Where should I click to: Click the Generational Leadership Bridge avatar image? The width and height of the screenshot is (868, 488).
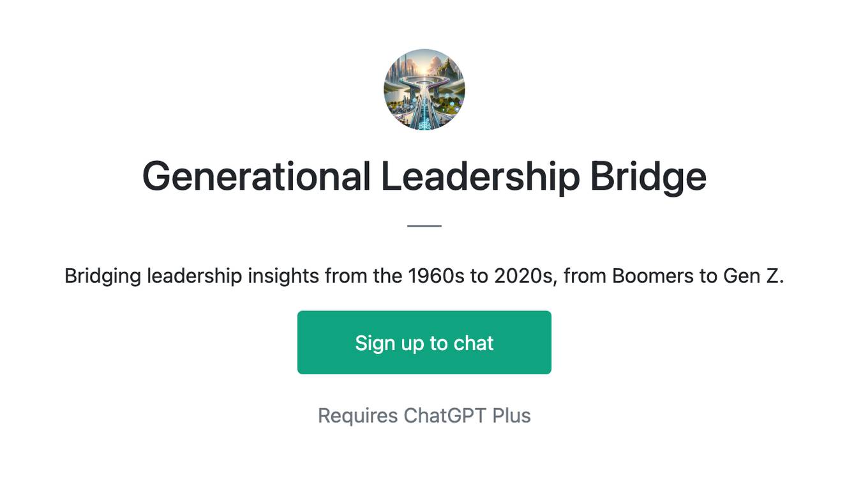tap(424, 89)
